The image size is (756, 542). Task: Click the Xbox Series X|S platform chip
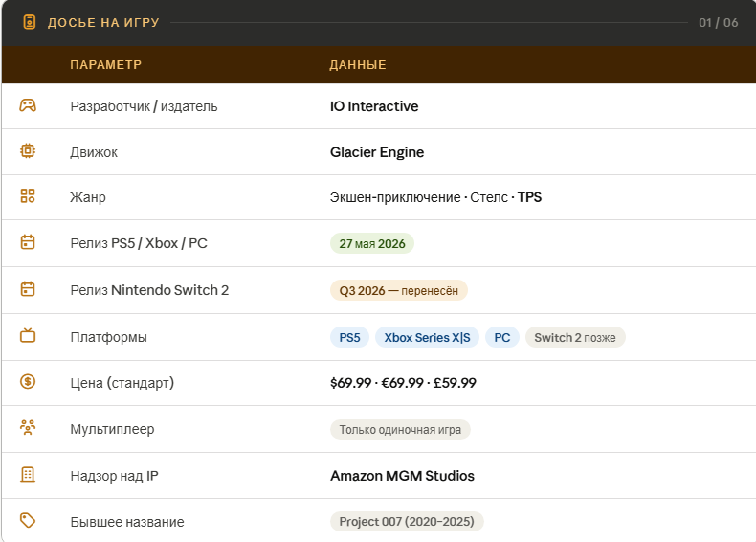click(x=427, y=337)
